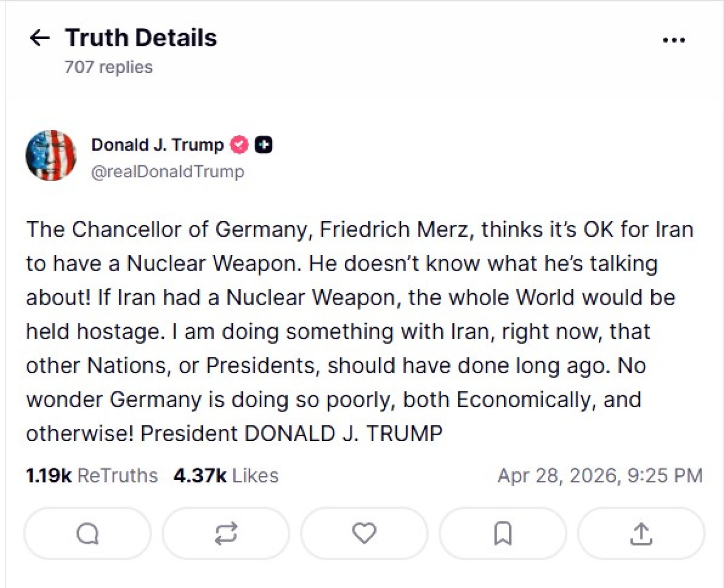Viewport: 724px width, 588px height.
Task: Click the red verified checkmark badge
Action: [239, 145]
